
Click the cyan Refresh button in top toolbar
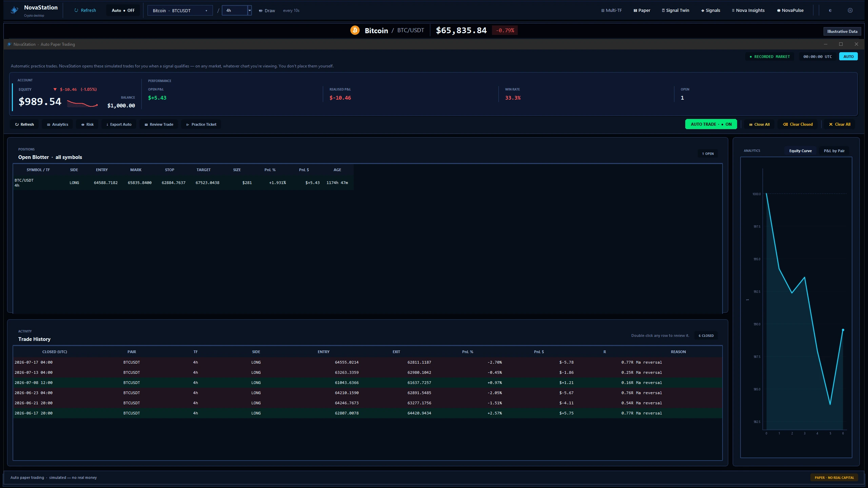(85, 10)
